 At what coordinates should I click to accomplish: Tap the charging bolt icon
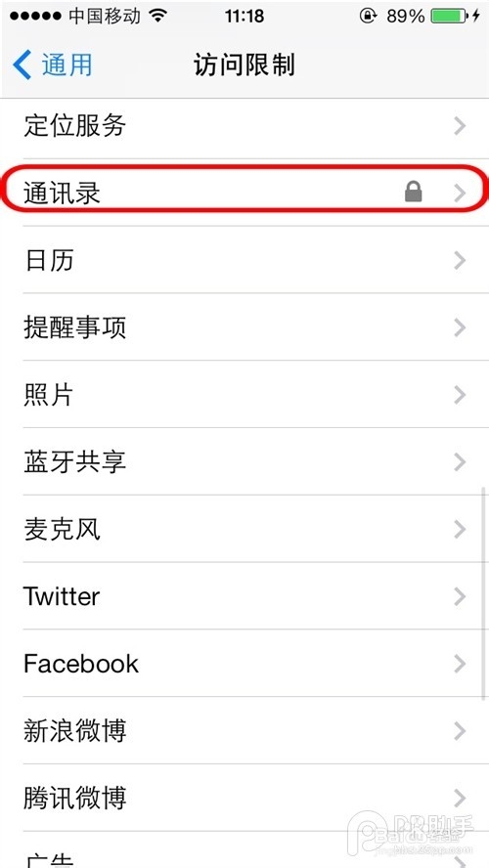[475, 16]
